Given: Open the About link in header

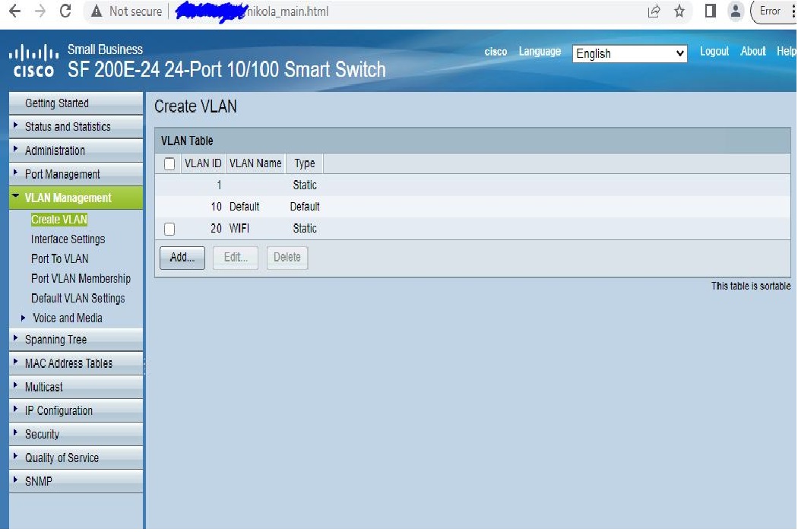Looking at the screenshot, I should coord(752,52).
